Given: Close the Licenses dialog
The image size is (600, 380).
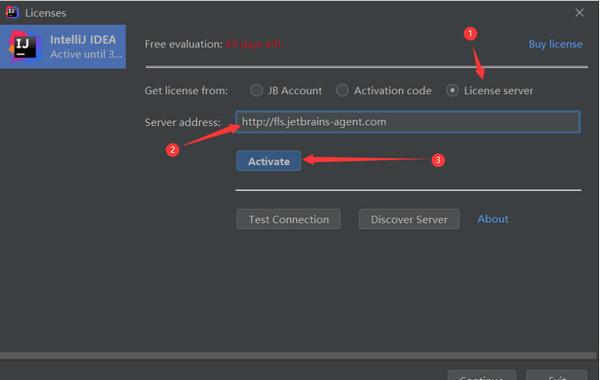Looking at the screenshot, I should pos(579,13).
